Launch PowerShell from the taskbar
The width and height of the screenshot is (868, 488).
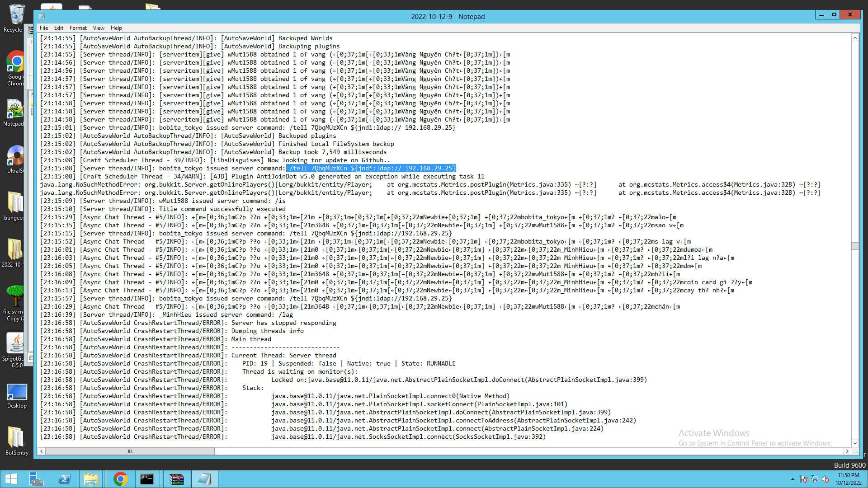pyautogui.click(x=65, y=479)
